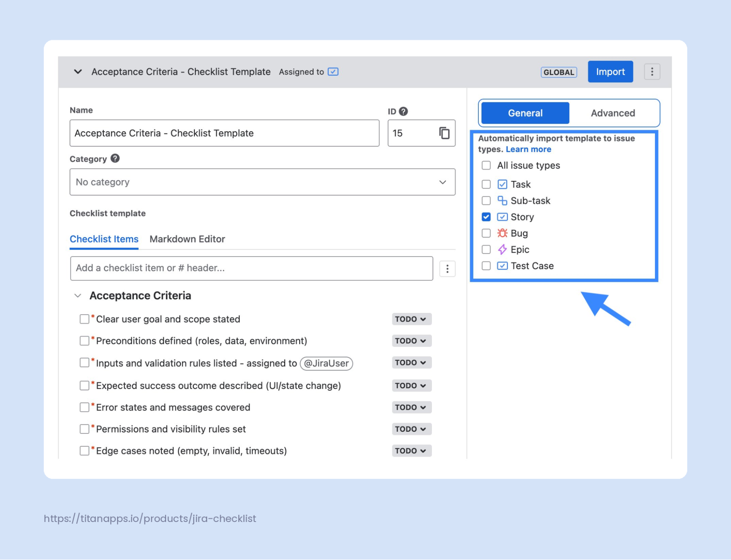731x560 pixels.
Task: Check the Epic issue type checkbox
Action: (486, 249)
